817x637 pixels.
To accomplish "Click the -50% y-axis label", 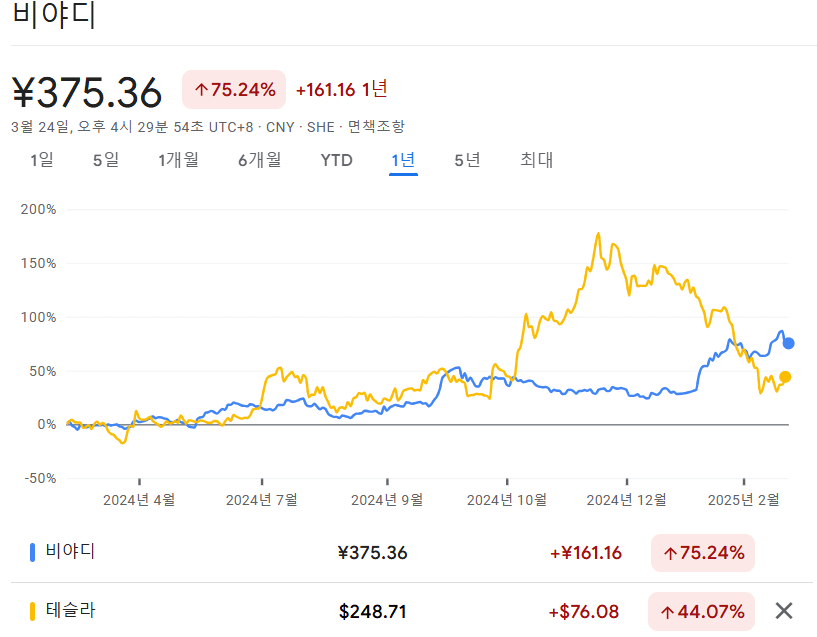I will click(41, 478).
